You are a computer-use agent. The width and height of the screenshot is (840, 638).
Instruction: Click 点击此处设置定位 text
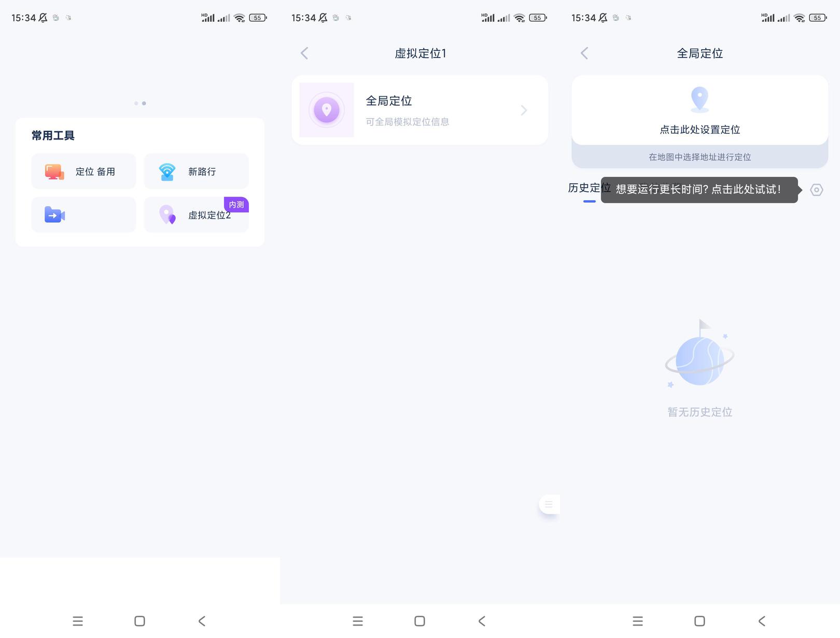[x=699, y=130]
